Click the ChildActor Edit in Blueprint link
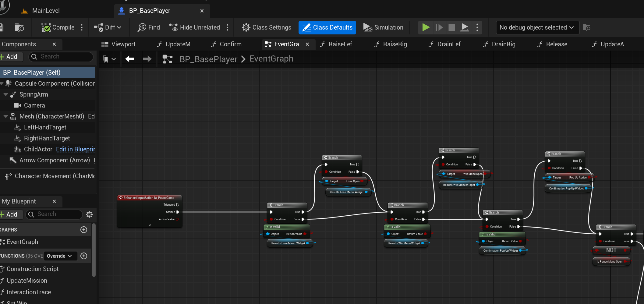The image size is (644, 304). click(75, 149)
